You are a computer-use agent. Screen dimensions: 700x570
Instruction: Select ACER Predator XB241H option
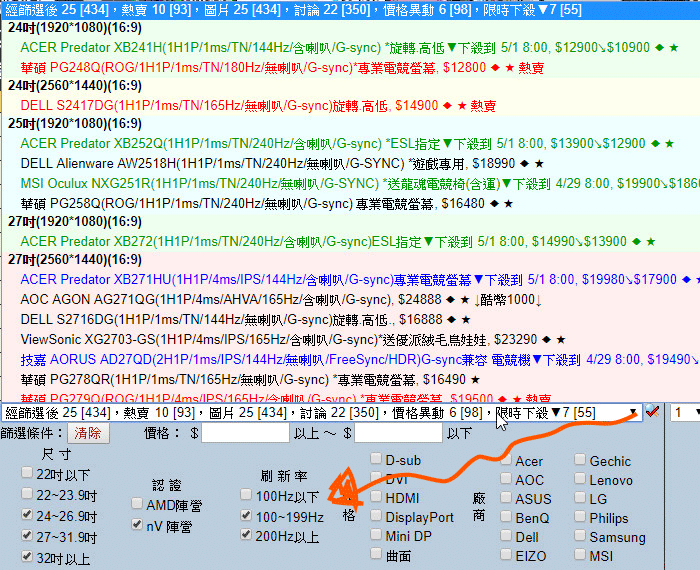pyautogui.click(x=350, y=47)
